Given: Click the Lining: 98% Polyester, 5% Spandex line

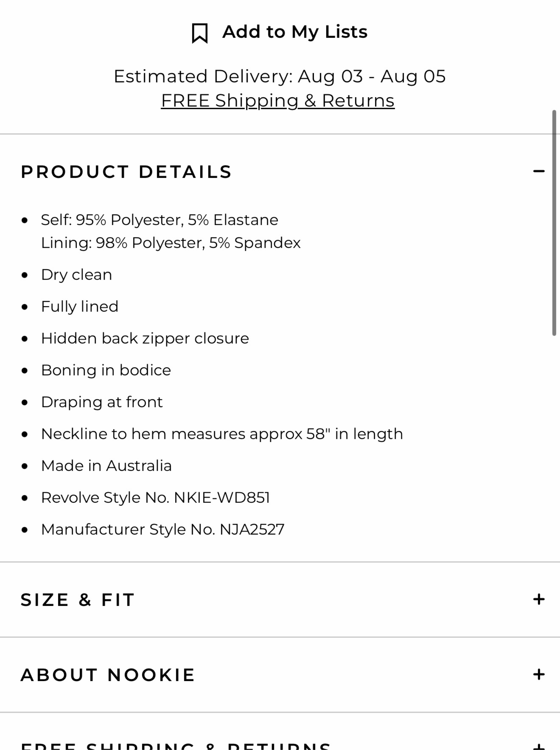Looking at the screenshot, I should [171, 243].
